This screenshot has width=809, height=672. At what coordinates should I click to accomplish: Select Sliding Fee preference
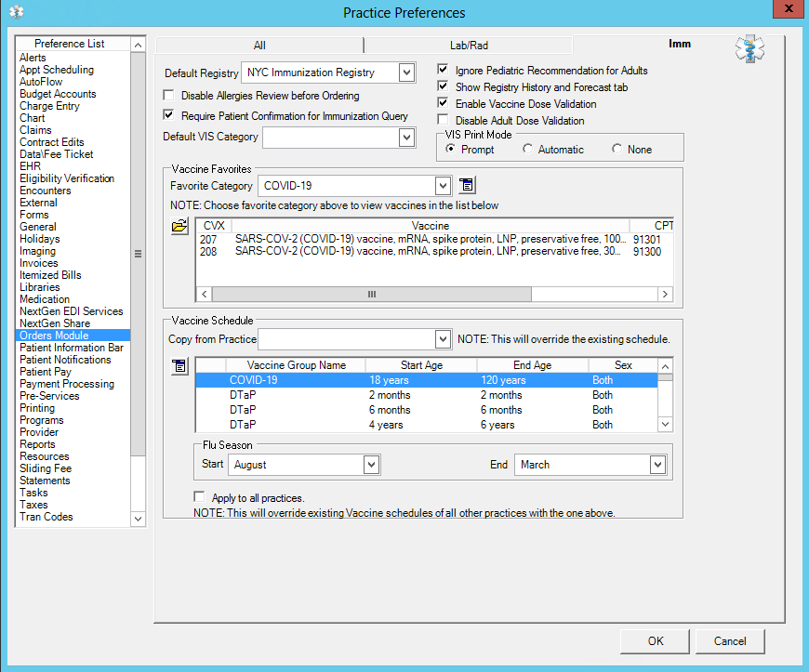pos(46,468)
